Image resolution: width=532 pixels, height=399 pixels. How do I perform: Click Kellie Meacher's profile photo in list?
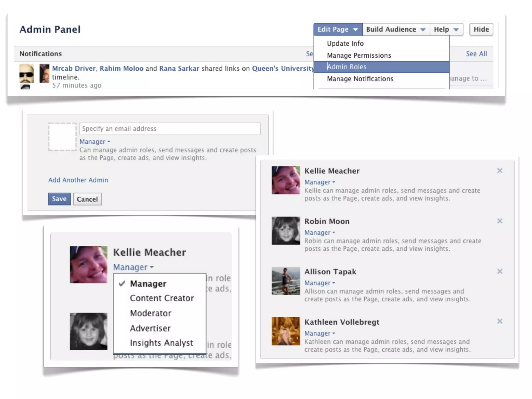tap(285, 180)
